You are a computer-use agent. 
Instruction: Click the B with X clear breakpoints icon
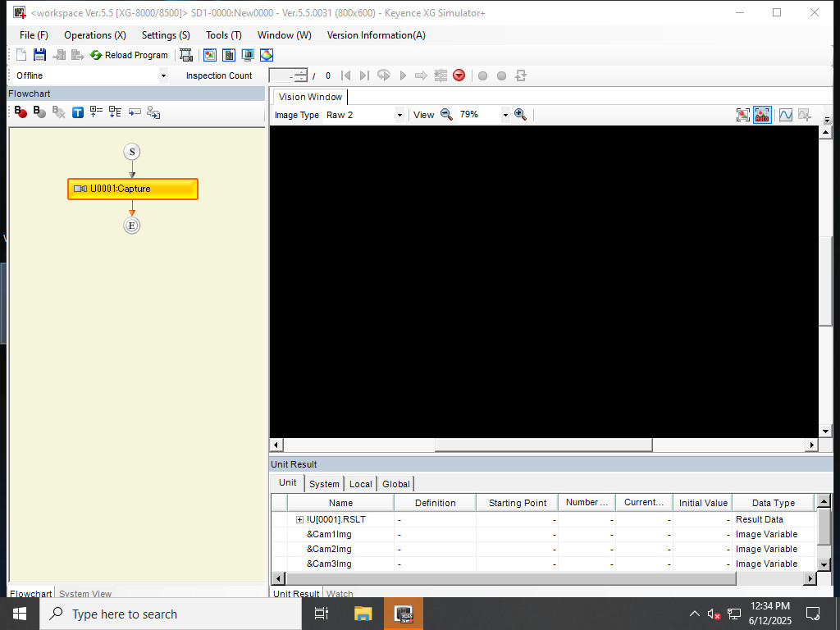coord(58,112)
